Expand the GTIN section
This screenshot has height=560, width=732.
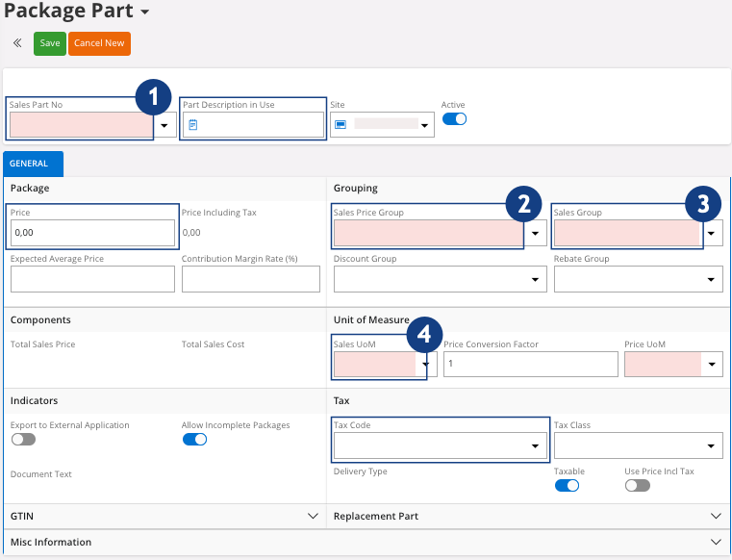click(x=312, y=517)
